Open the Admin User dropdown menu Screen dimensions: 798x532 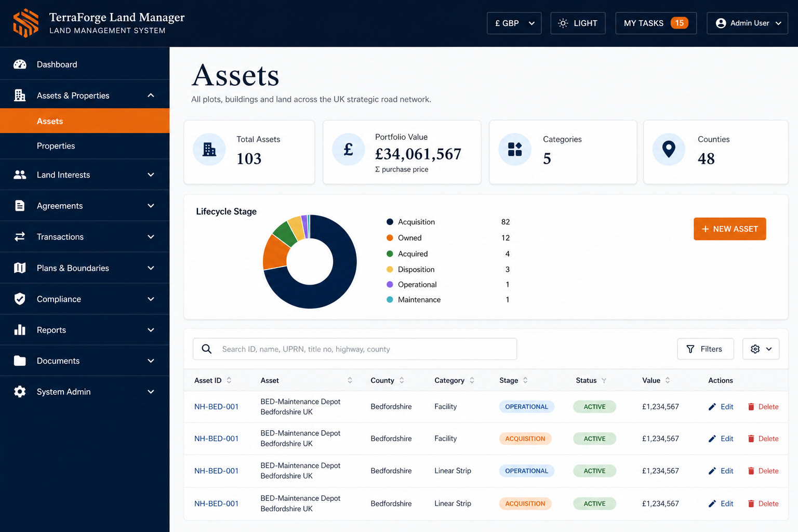[747, 23]
